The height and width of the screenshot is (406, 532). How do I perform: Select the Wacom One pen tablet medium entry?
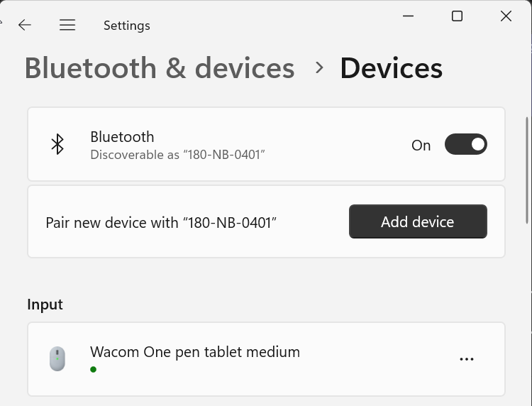pos(266,359)
